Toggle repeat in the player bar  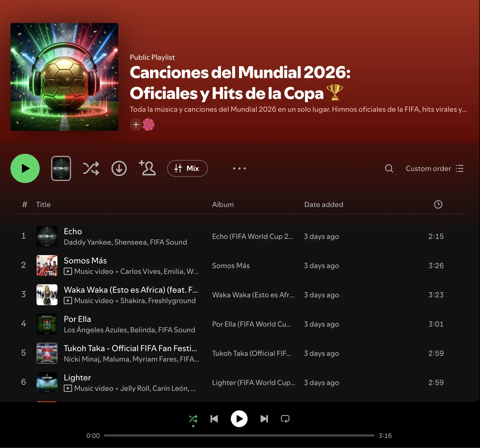(285, 419)
